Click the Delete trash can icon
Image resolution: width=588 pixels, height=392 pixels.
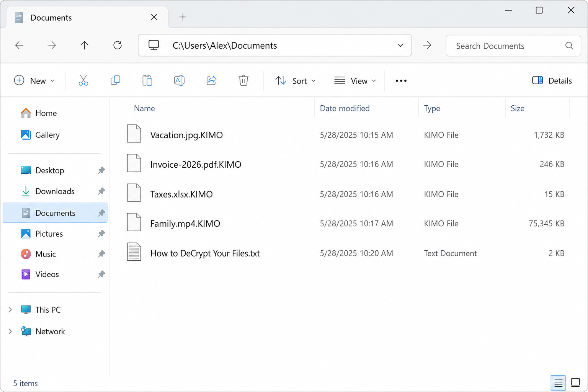tap(243, 80)
